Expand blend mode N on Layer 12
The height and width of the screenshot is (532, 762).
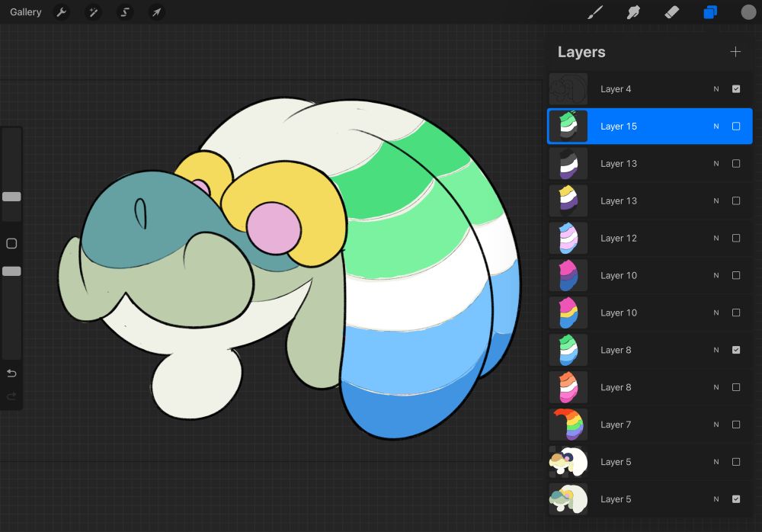tap(716, 239)
